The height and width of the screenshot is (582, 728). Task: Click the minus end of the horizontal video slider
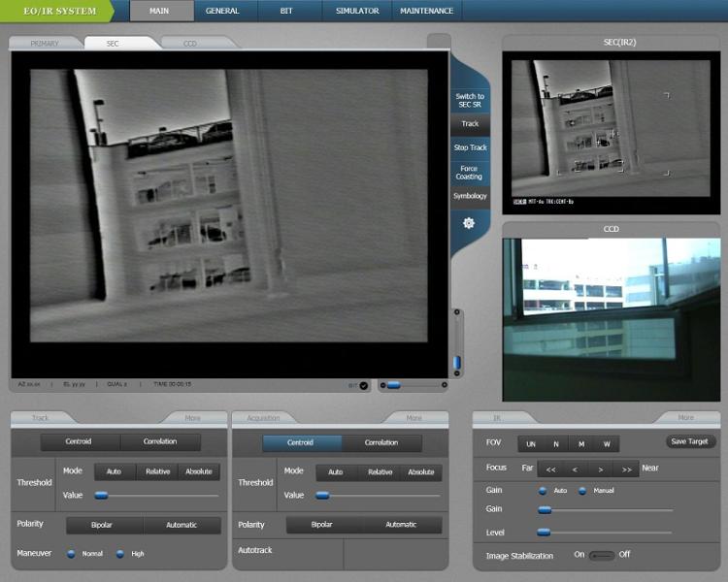[x=383, y=385]
